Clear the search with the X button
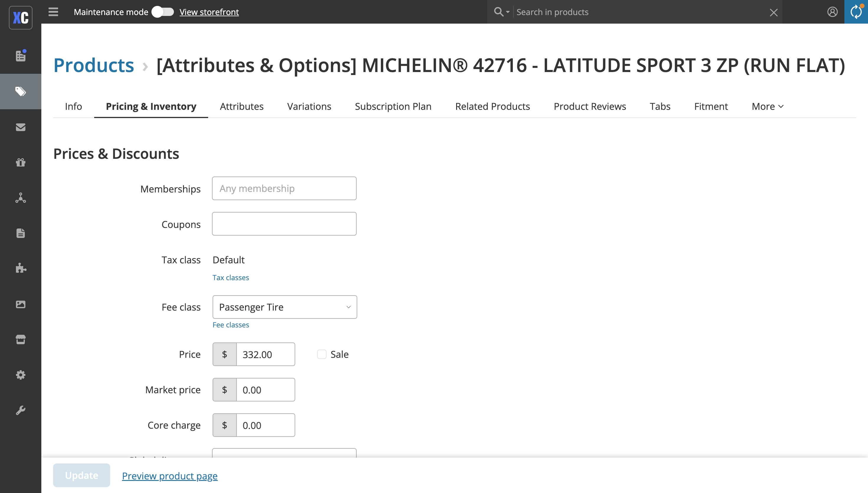 point(774,12)
